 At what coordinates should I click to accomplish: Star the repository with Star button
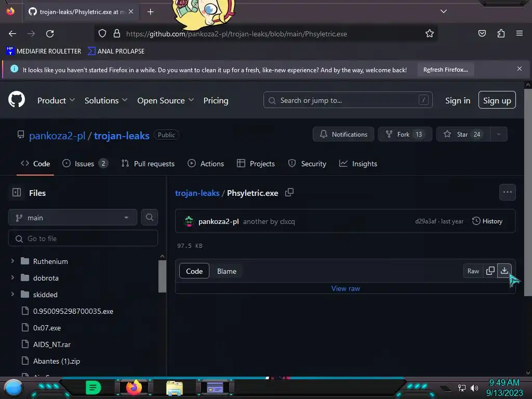pyautogui.click(x=463, y=135)
